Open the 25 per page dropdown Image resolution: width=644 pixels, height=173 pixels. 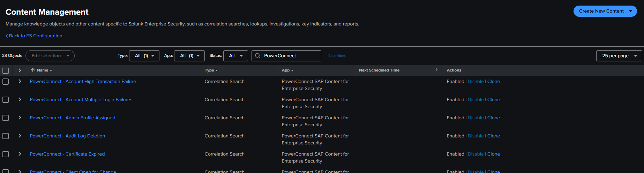tap(619, 56)
